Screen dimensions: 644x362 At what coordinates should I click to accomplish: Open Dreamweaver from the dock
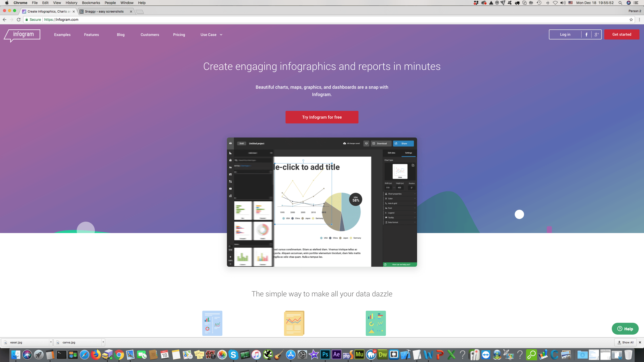coord(383,355)
